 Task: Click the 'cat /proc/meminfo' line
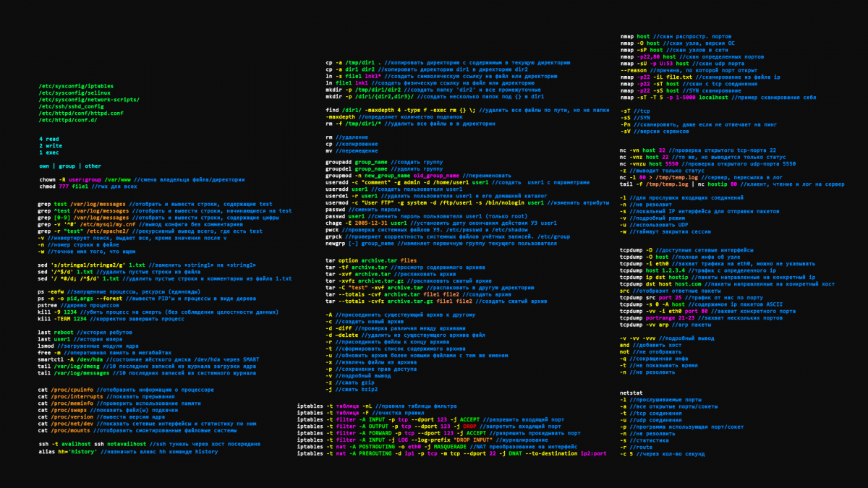coord(119,403)
